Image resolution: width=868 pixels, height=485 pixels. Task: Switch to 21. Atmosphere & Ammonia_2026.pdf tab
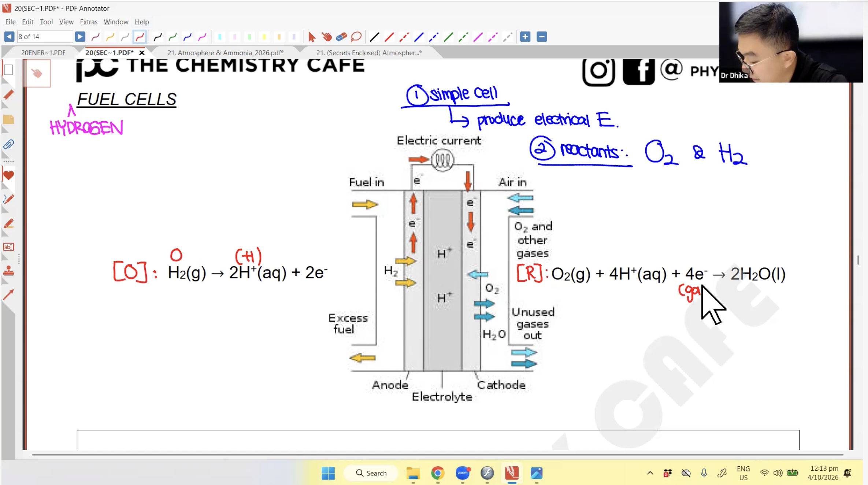tap(225, 53)
